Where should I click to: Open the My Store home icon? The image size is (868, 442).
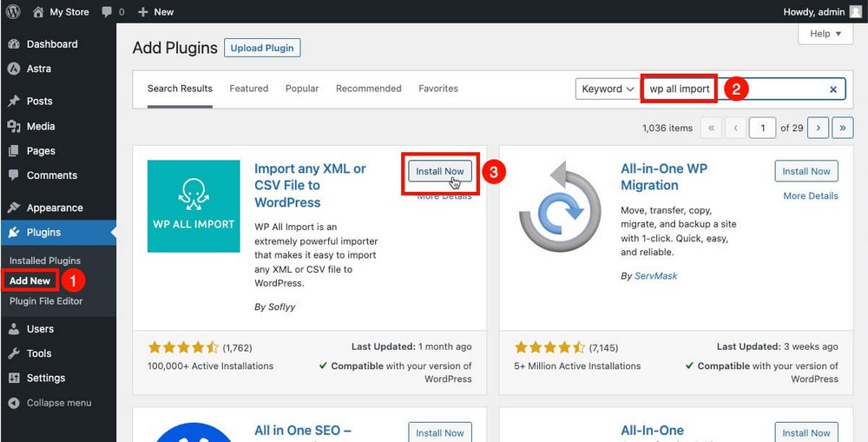pyautogui.click(x=38, y=12)
